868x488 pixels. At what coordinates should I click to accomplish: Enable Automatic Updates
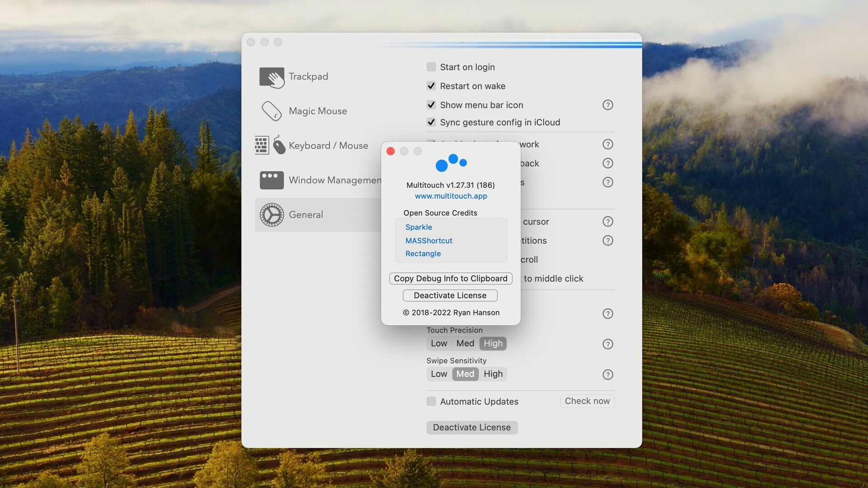(x=431, y=401)
